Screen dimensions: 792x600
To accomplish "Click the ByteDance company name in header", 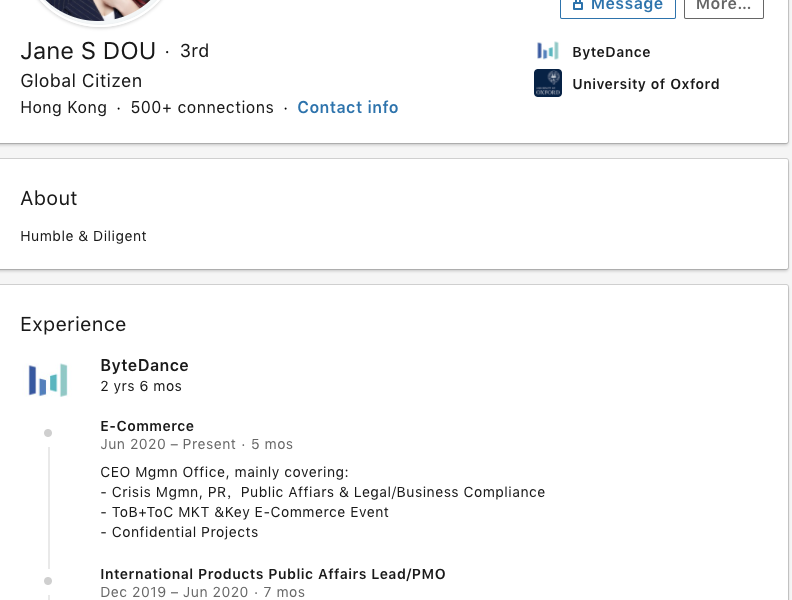I will pyautogui.click(x=611, y=52).
